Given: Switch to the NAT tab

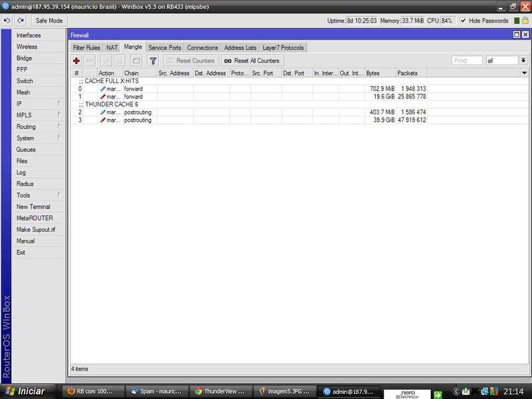Looking at the screenshot, I should coord(112,48).
